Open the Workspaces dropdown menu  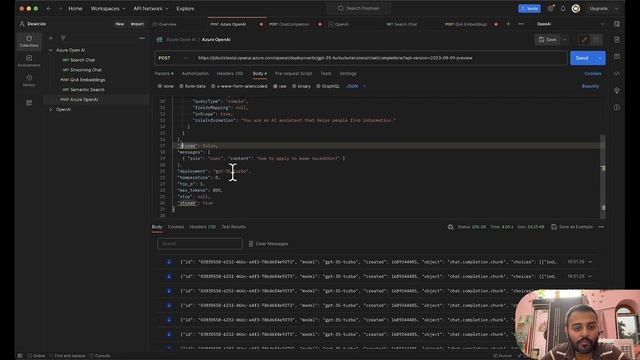pos(108,9)
